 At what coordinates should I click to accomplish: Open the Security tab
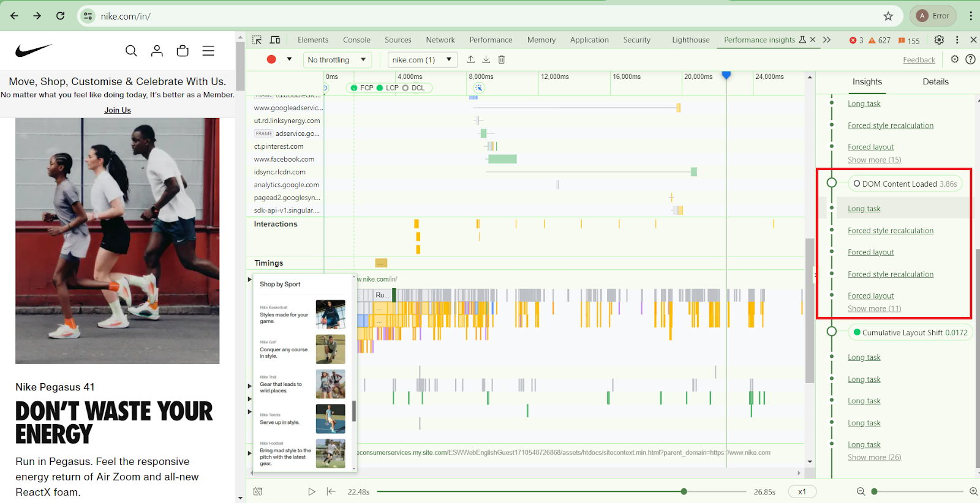637,40
